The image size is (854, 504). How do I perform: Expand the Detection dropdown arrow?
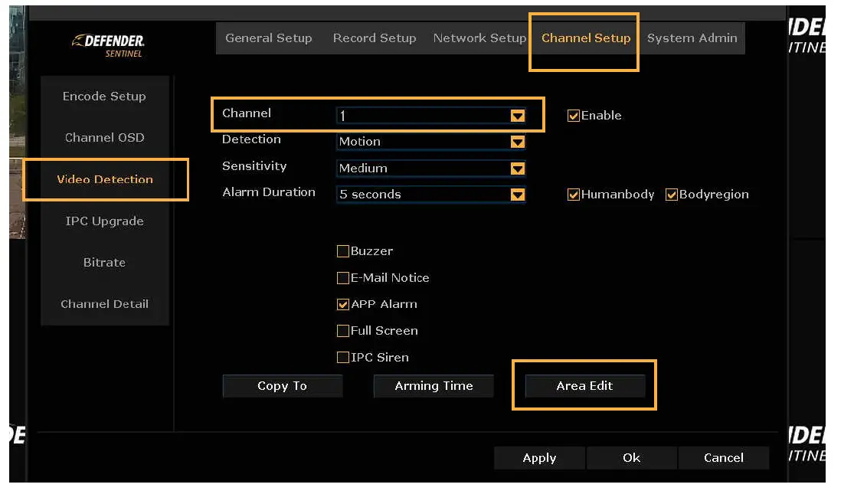point(518,142)
